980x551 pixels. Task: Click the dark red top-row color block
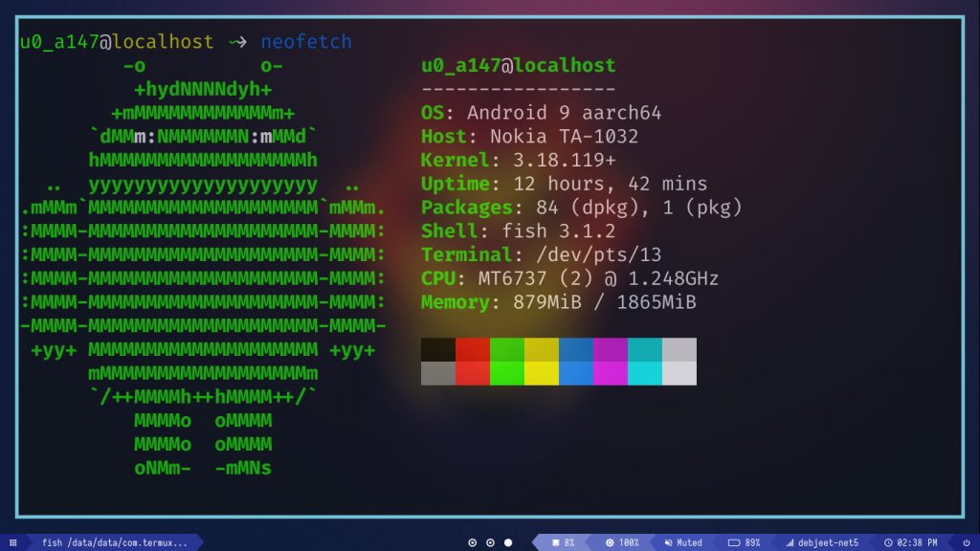pyautogui.click(x=473, y=350)
